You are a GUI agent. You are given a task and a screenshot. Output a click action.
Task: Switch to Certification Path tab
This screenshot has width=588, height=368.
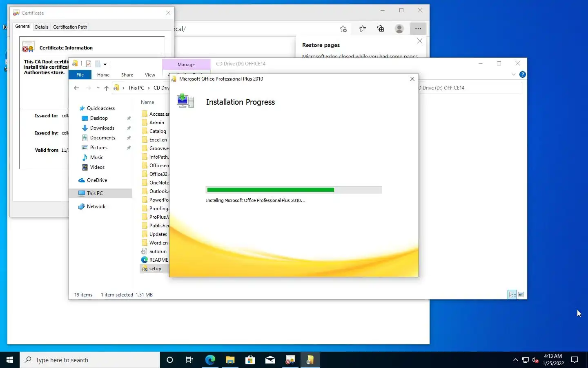pos(70,27)
